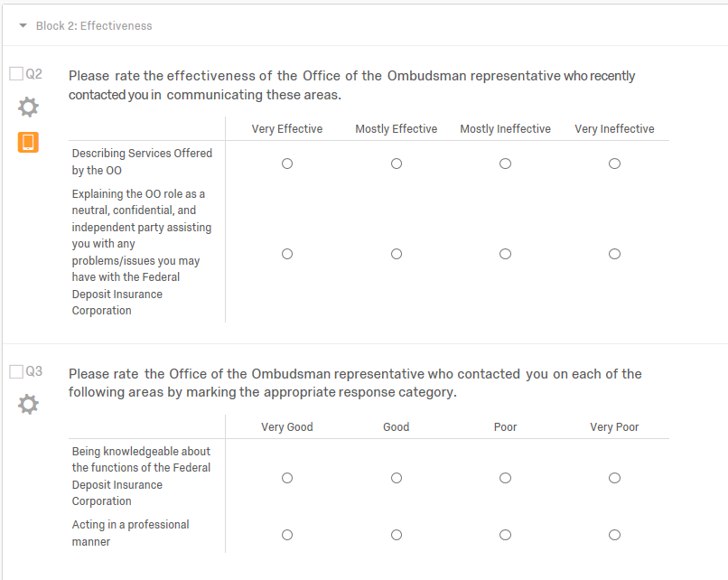Choose Very Effective for Explaining the OO role
The width and height of the screenshot is (728, 580).
[287, 254]
